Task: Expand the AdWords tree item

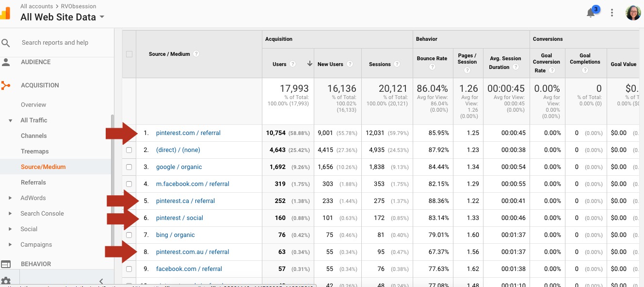Action: coord(11,198)
